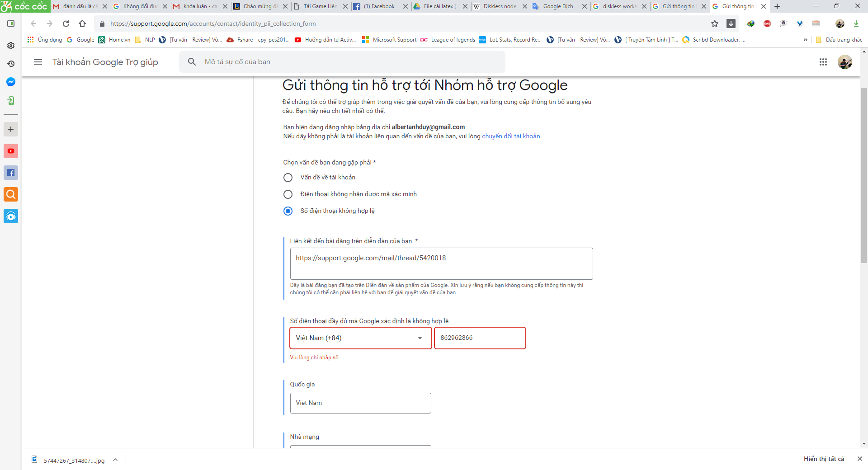Open downloaded 57447267_314807 jpg file
The image size is (868, 470).
68,460
